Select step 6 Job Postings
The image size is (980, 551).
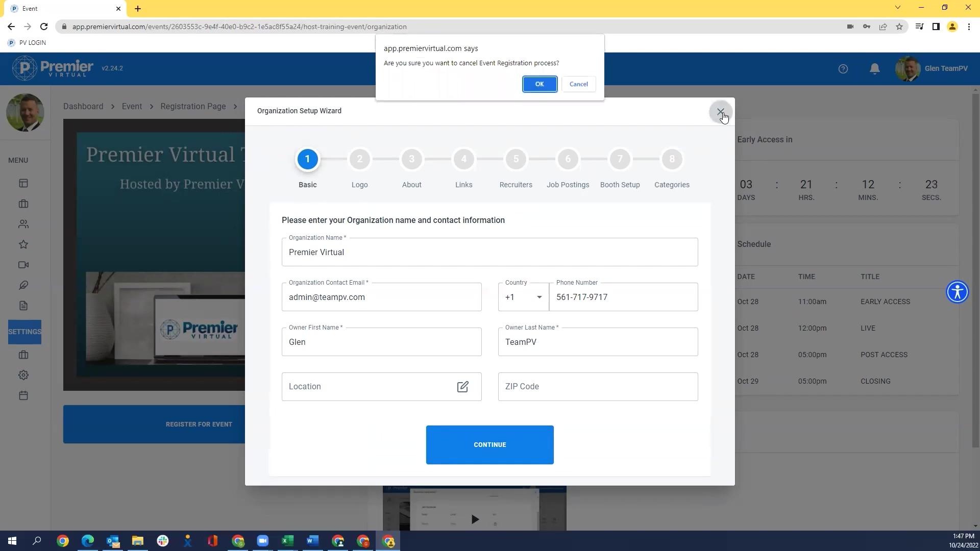[x=568, y=159]
